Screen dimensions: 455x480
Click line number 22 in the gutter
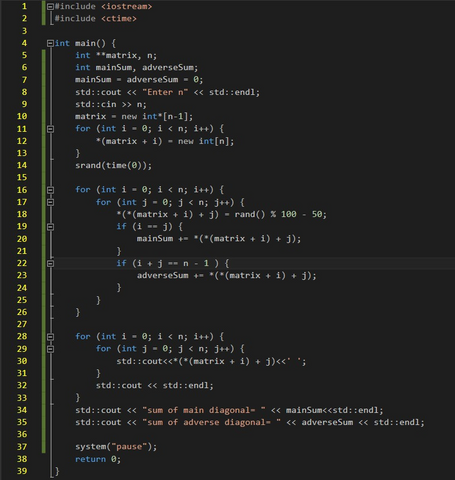click(x=22, y=263)
